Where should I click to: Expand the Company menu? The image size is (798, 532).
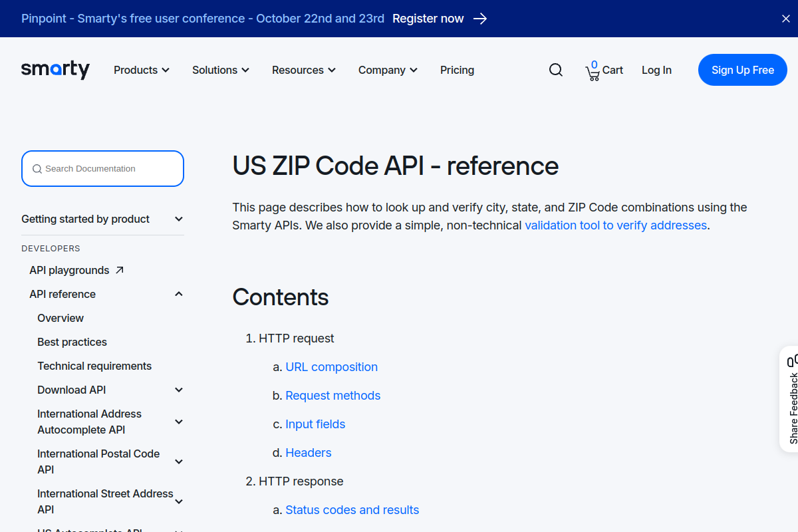tap(388, 70)
